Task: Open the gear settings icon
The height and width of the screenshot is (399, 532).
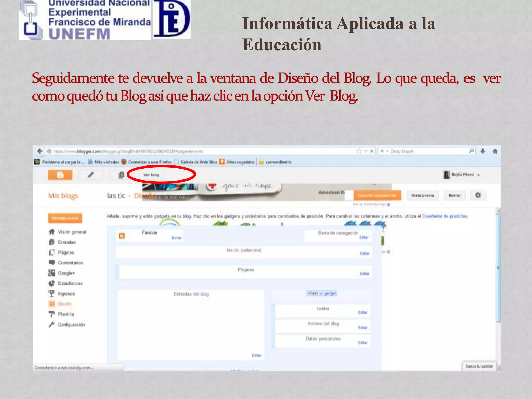Action: pos(478,195)
